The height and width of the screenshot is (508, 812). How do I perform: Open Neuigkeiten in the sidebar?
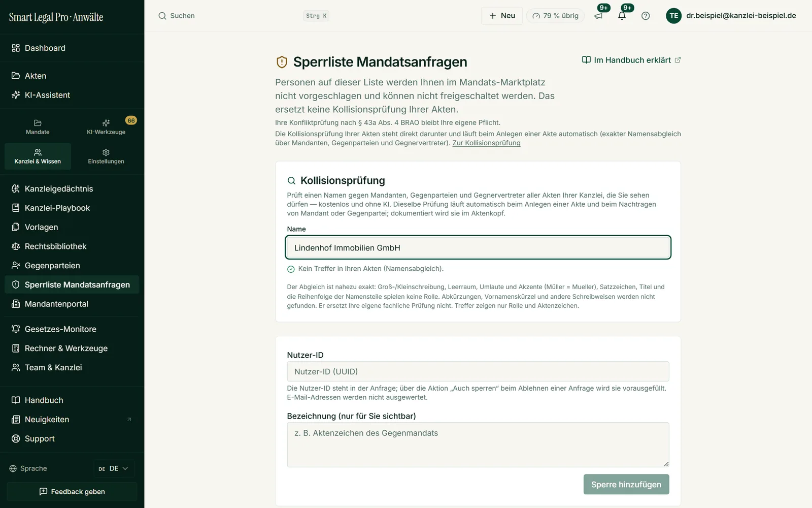click(x=72, y=420)
